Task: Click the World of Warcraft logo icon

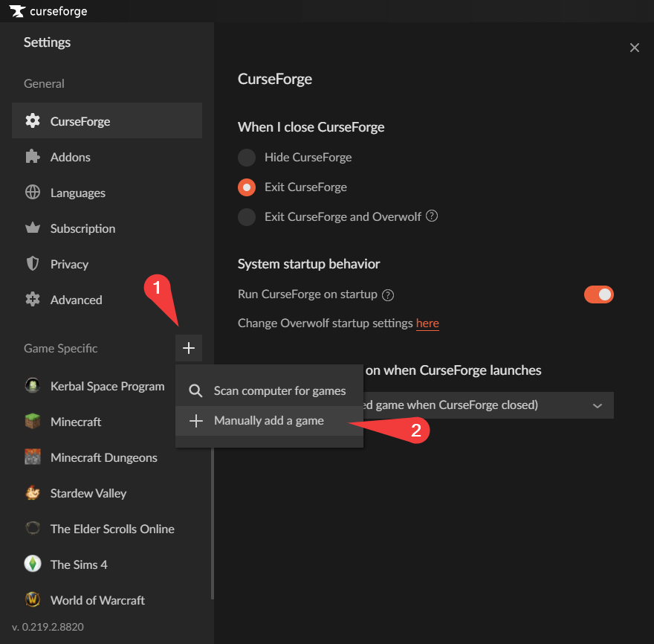Action: (33, 600)
